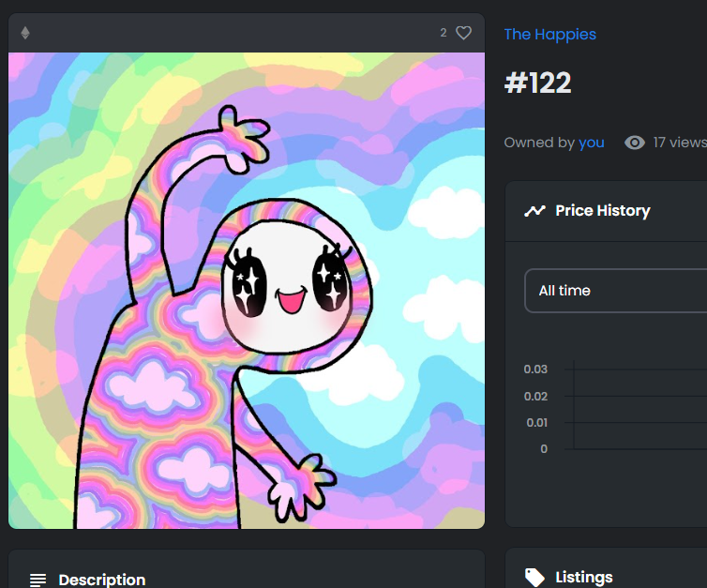Click the "0.01" chart axis label
The width and height of the screenshot is (707, 588).
click(537, 423)
